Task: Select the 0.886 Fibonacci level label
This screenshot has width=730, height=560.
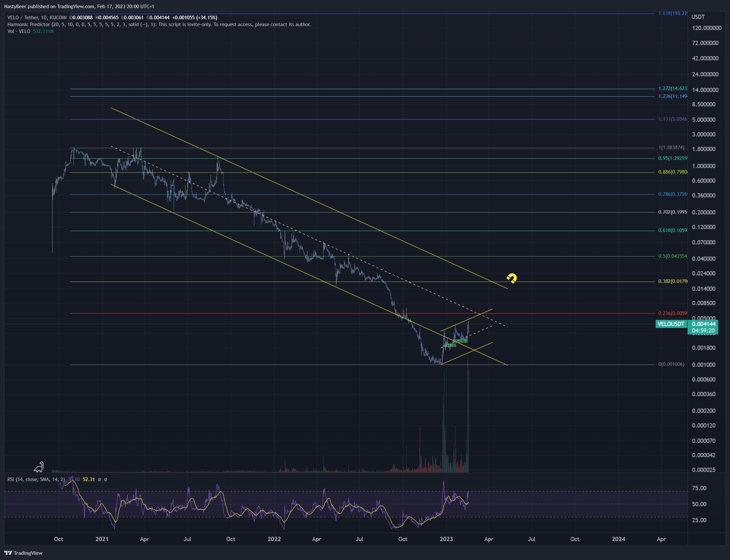Action: tap(672, 172)
